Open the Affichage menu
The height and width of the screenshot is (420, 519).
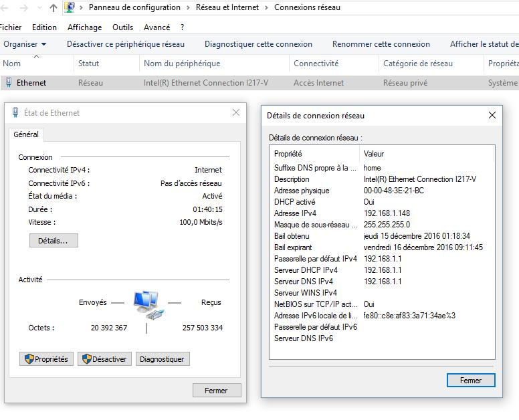84,27
